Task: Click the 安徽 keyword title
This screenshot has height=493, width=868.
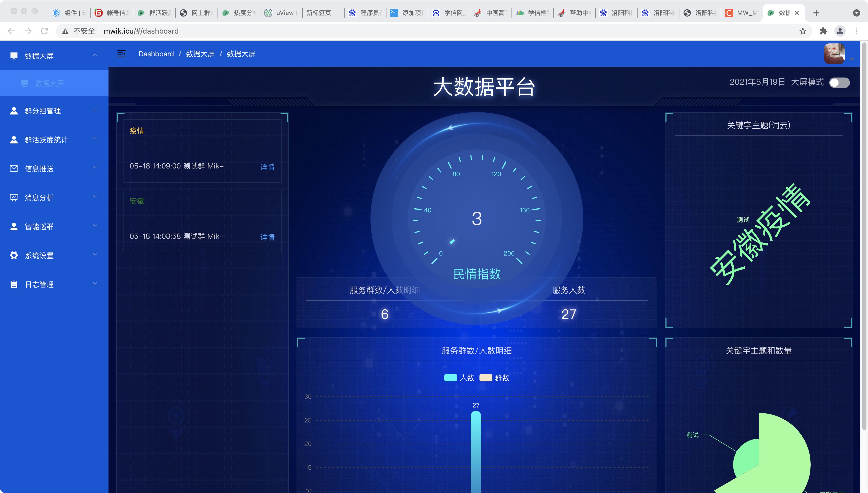Action: [137, 201]
